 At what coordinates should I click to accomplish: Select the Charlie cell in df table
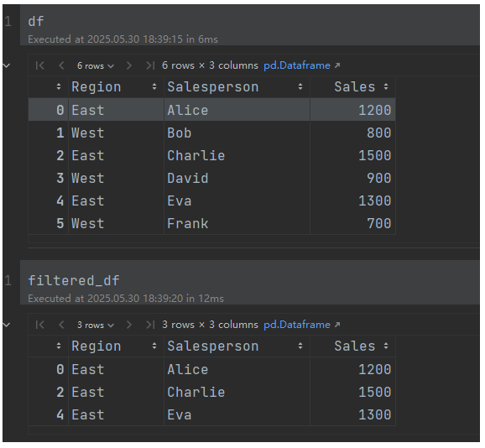[237, 155]
